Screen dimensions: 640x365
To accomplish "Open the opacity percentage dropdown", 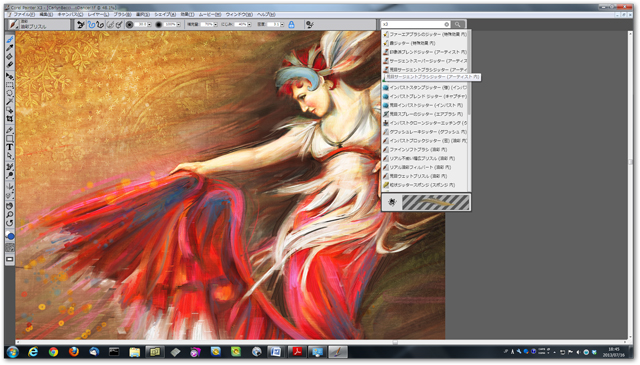I will (178, 24).
